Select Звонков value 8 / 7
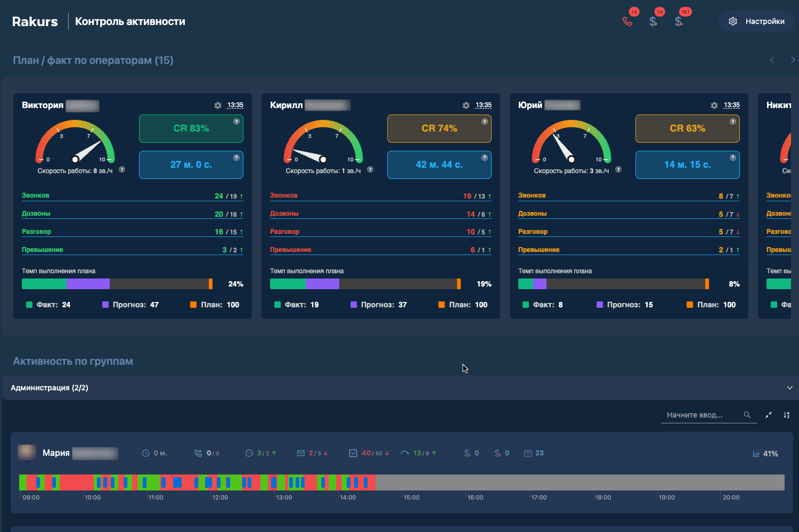This screenshot has width=799, height=532. (729, 196)
